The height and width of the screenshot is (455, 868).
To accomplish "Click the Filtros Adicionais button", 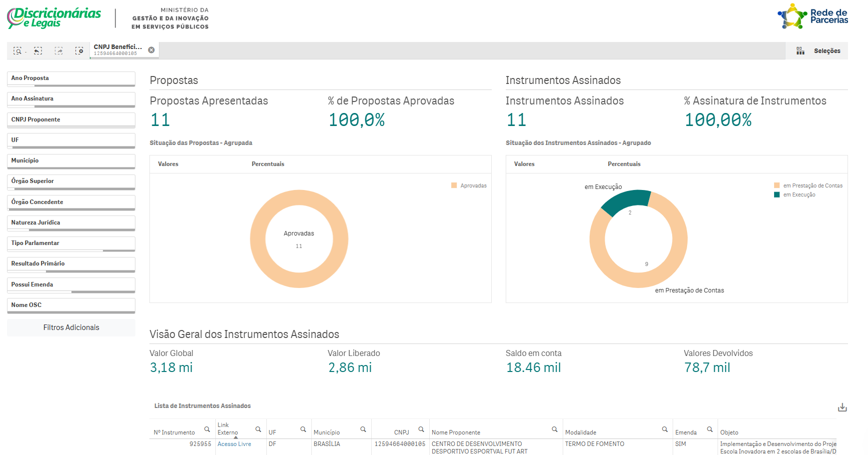I will point(71,327).
